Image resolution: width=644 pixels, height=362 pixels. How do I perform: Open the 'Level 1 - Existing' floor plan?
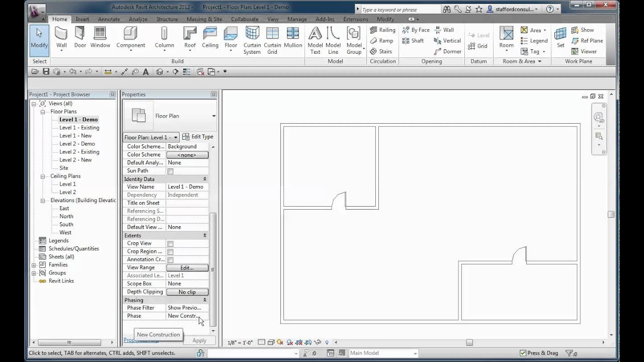click(x=79, y=128)
